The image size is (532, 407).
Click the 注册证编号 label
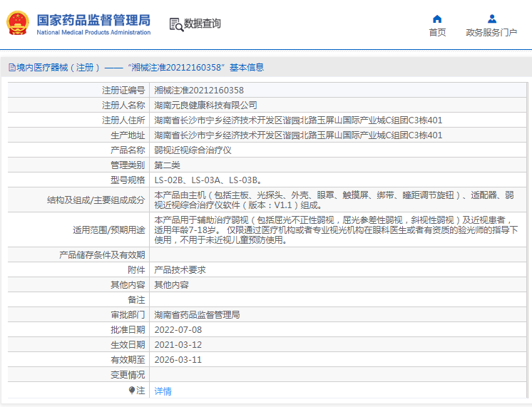point(123,91)
